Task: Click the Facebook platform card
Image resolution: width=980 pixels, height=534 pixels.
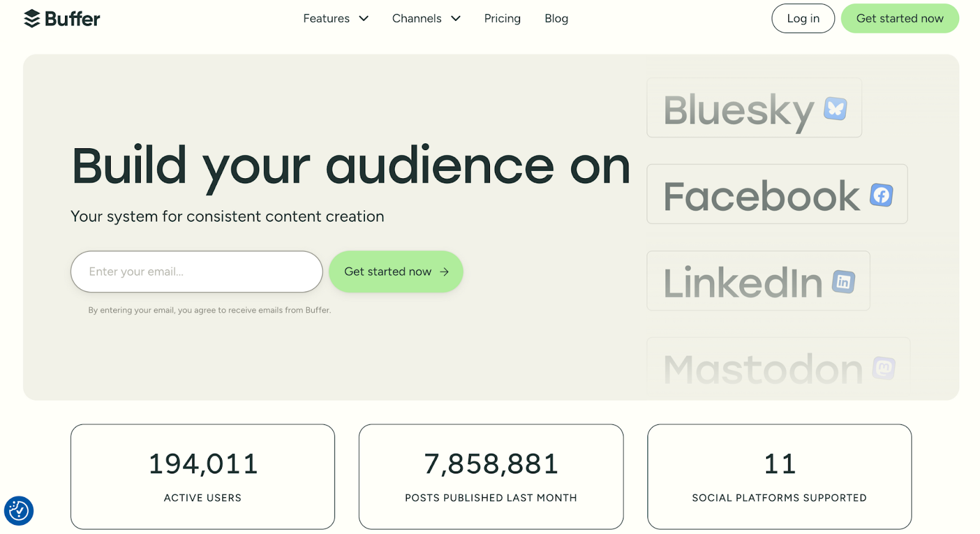Action: [777, 194]
